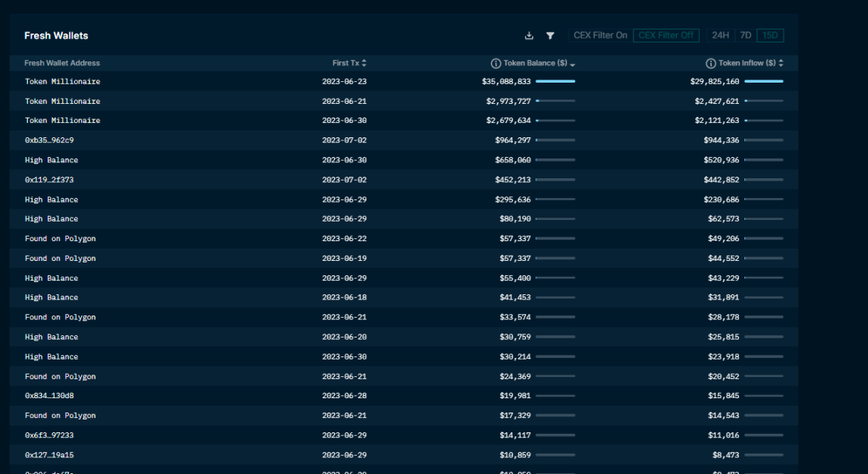Select the $29,825,160 inflow value
868x474 pixels.
(x=715, y=81)
